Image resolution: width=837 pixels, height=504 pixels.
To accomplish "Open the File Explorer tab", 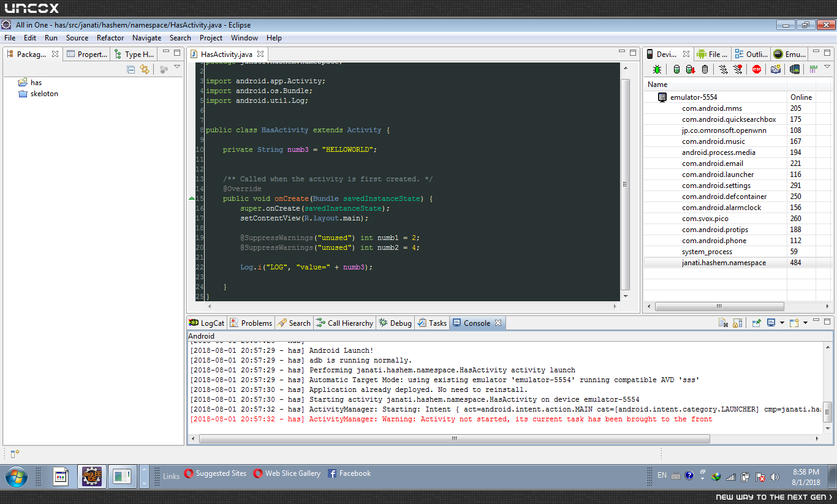I will pyautogui.click(x=713, y=54).
